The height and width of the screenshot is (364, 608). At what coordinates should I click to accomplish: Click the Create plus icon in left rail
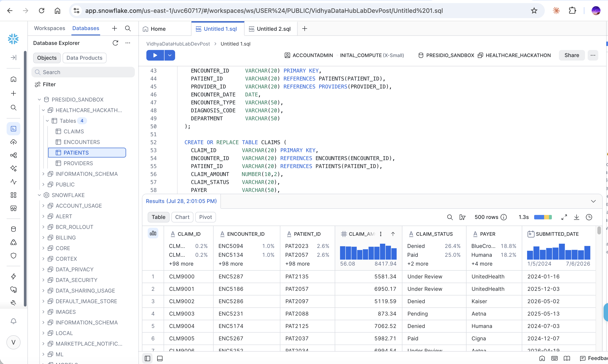[13, 94]
